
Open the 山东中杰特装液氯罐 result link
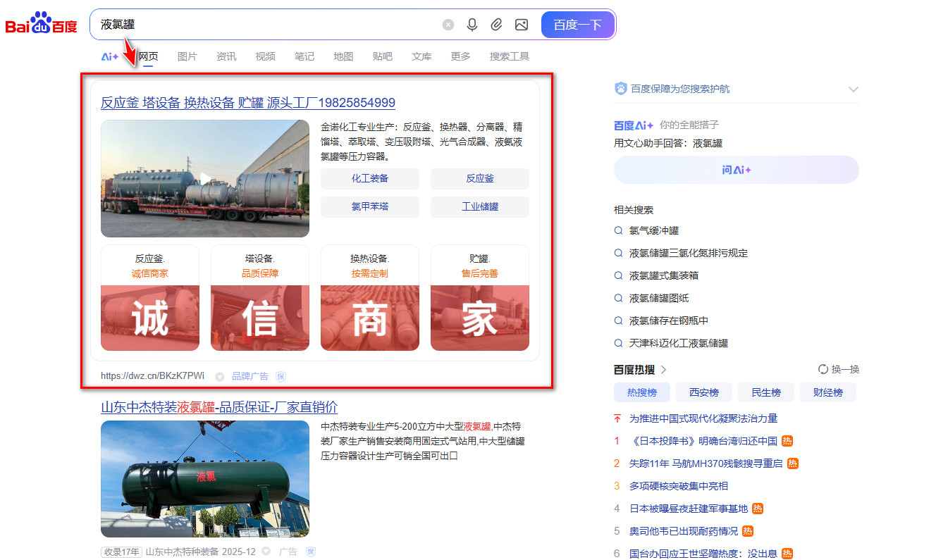[219, 407]
